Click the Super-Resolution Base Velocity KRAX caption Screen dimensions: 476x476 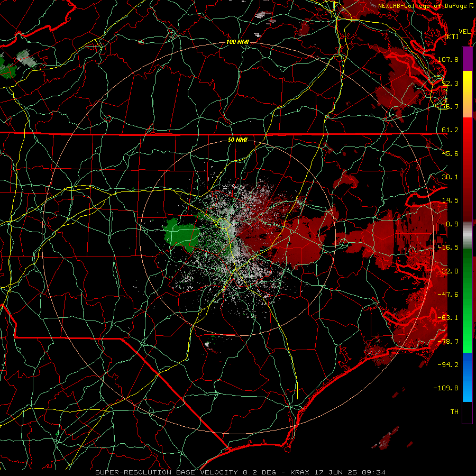241,472
